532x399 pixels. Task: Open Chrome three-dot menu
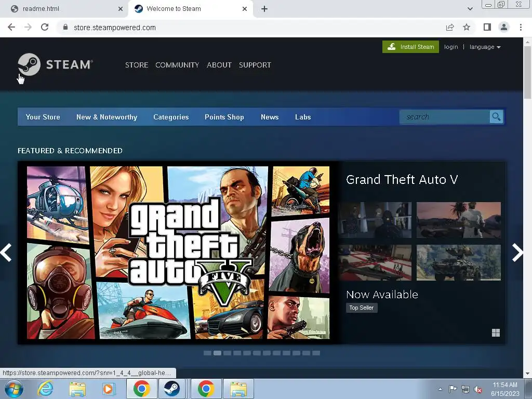[521, 27]
